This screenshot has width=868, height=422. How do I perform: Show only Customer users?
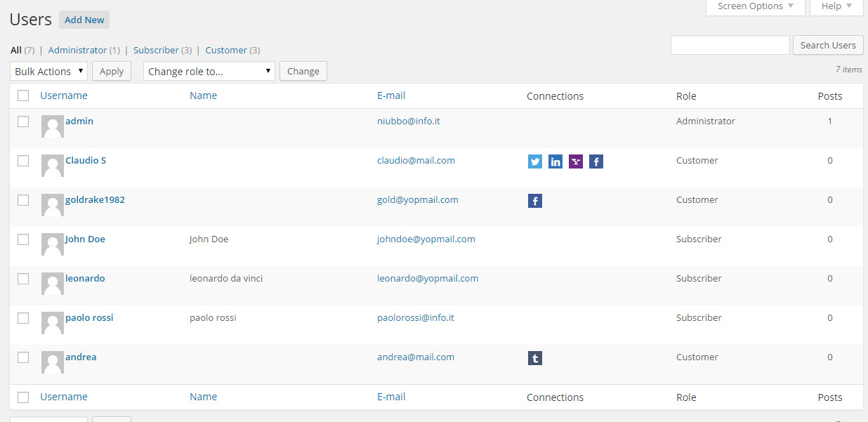[226, 51]
